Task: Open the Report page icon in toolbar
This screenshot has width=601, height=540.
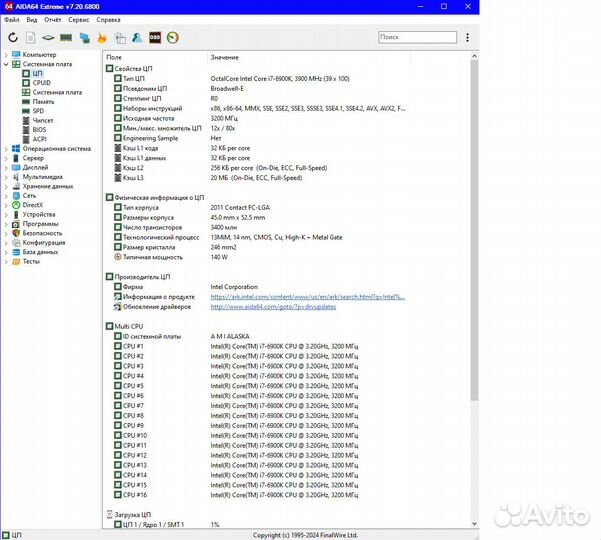Action: click(30, 38)
